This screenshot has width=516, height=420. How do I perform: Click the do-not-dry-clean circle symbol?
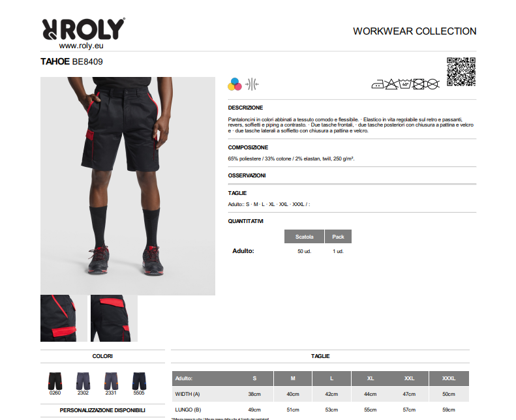433,84
